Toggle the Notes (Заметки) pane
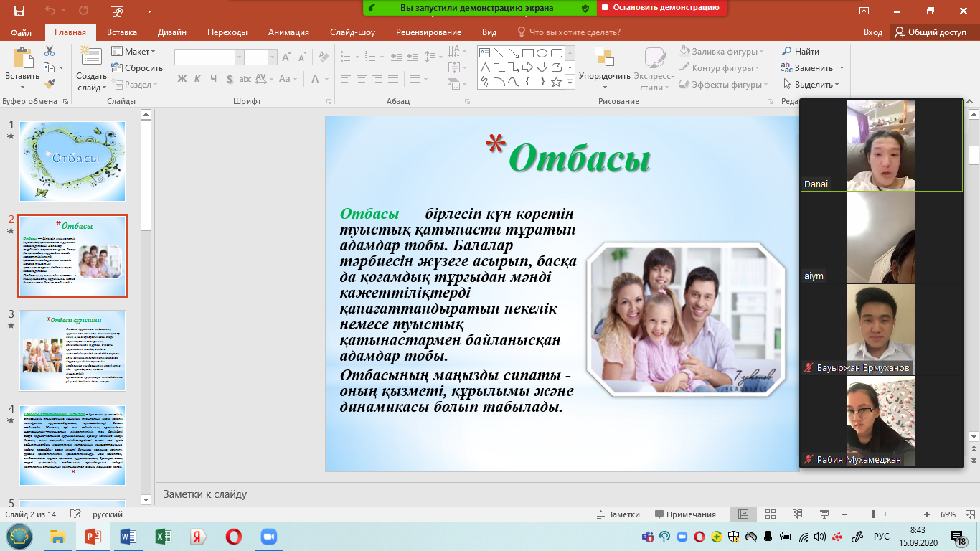This screenshot has width=980, height=551. [618, 514]
